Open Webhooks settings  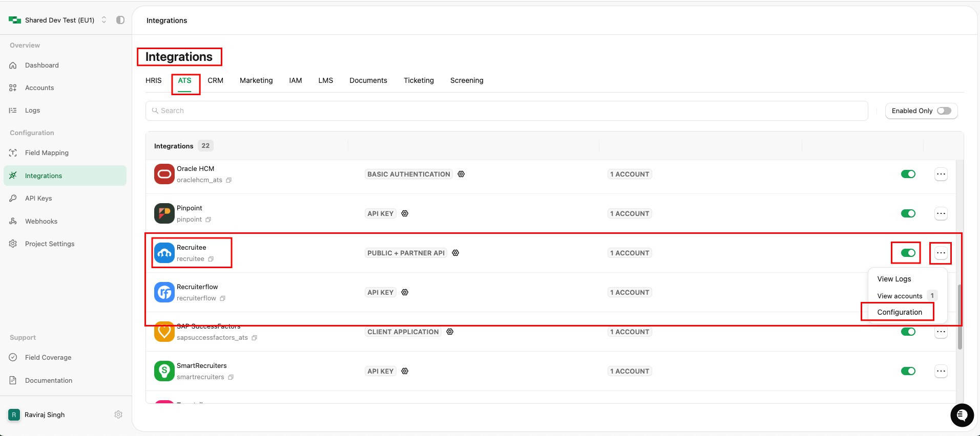click(41, 221)
